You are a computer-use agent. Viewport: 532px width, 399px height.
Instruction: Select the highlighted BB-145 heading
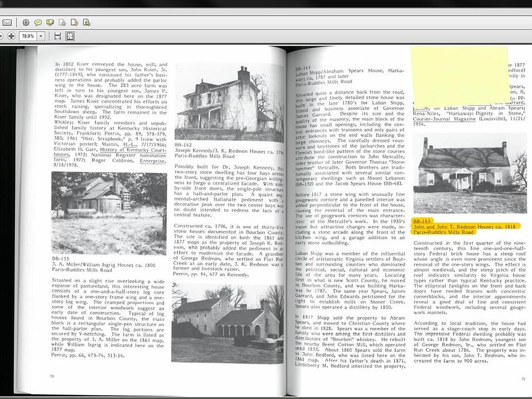tap(421, 221)
